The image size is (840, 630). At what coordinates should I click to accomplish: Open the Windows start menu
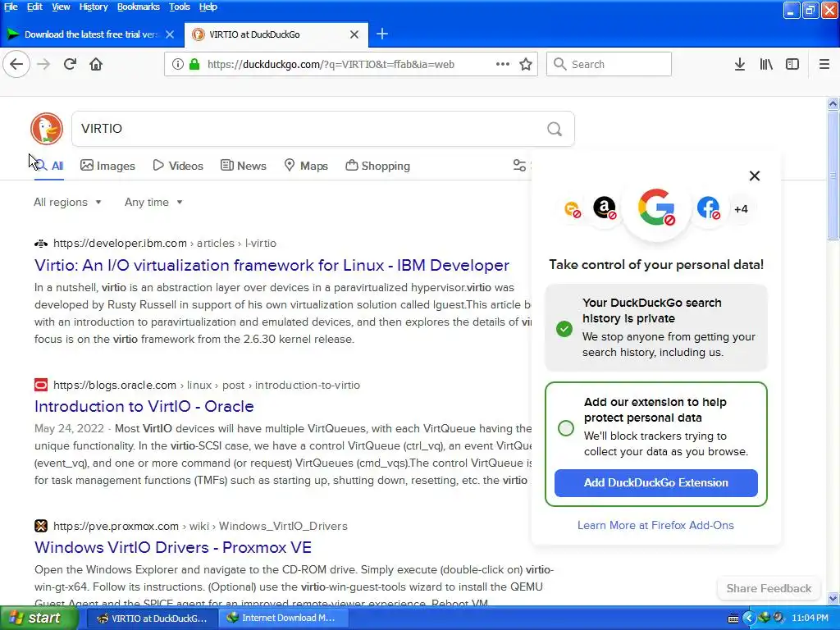click(39, 618)
